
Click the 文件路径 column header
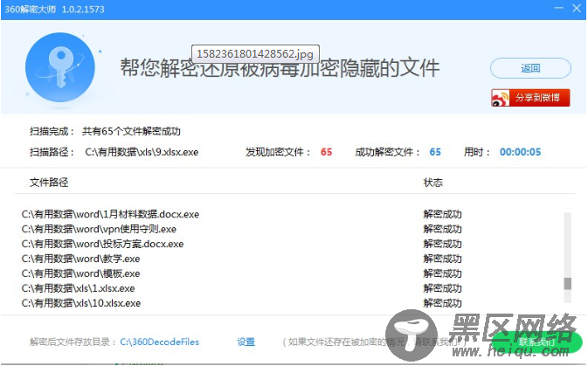(49, 183)
